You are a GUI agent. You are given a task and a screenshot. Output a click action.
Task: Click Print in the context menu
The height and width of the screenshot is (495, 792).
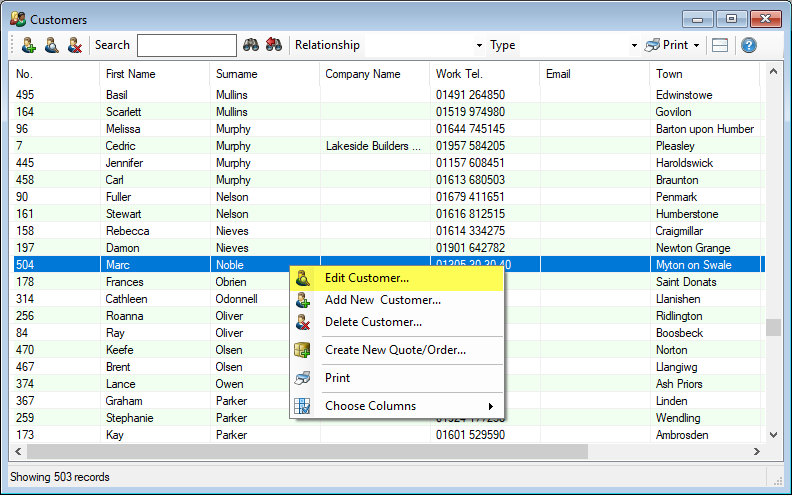(337, 378)
